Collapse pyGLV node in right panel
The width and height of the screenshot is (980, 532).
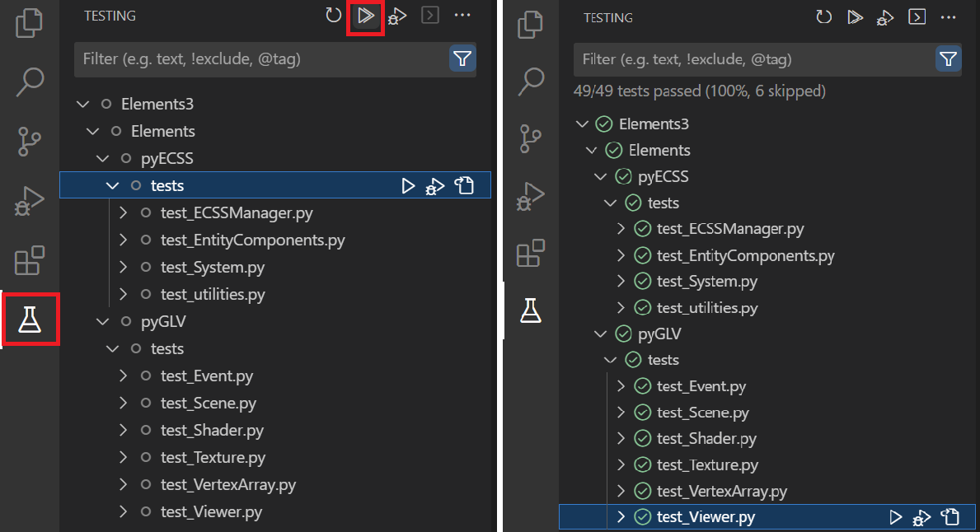pos(601,334)
